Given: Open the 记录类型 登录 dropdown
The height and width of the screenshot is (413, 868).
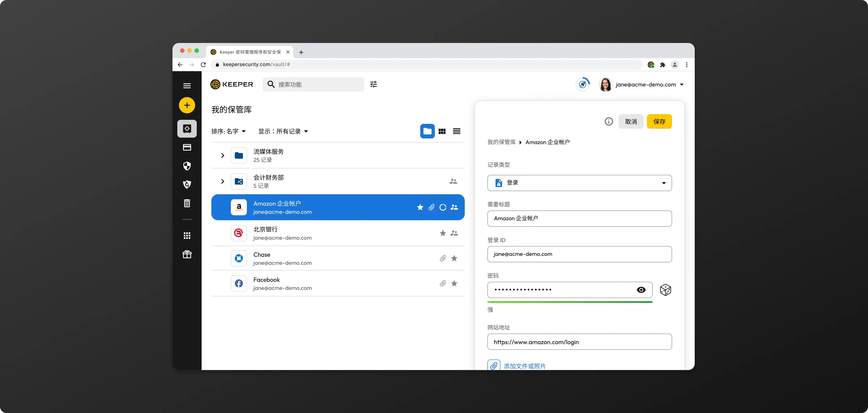Looking at the screenshot, I should point(579,183).
